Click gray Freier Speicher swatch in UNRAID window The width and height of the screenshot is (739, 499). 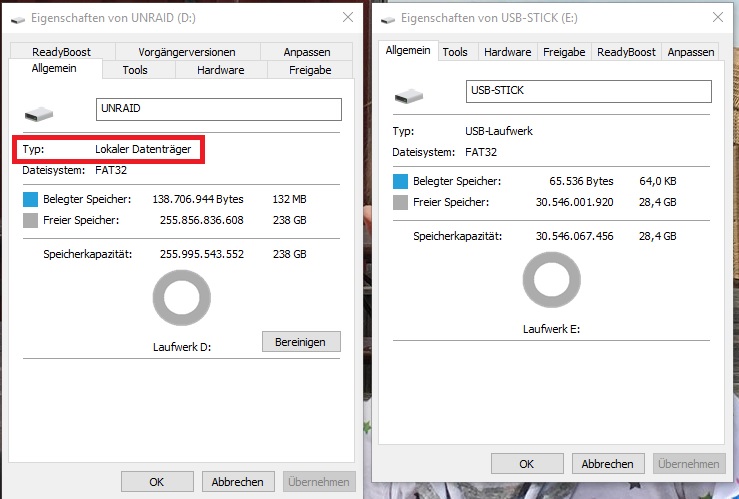[x=30, y=220]
